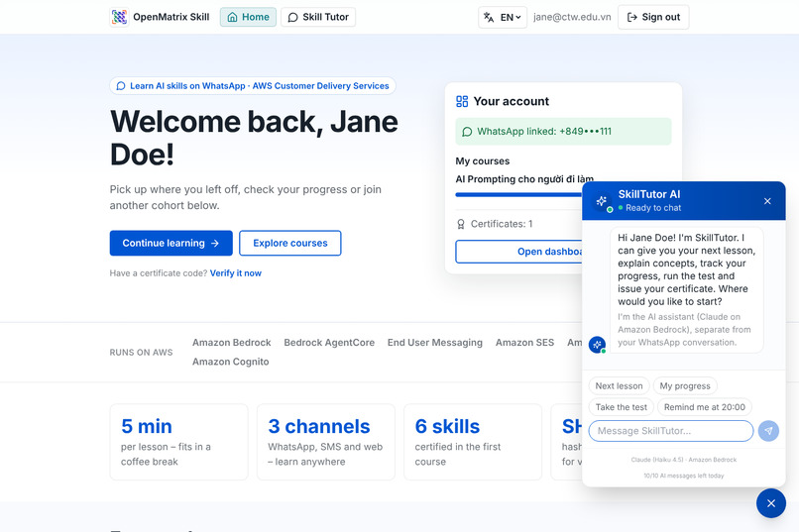Follow the Verify it now link

[235, 272]
